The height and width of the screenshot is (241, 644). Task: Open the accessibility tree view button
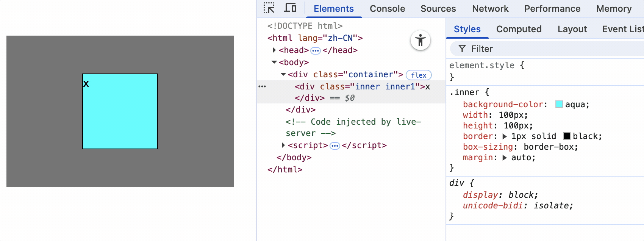pos(420,40)
